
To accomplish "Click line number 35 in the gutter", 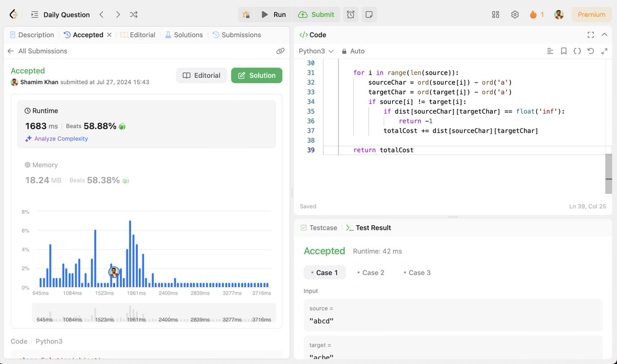I will pos(311,111).
